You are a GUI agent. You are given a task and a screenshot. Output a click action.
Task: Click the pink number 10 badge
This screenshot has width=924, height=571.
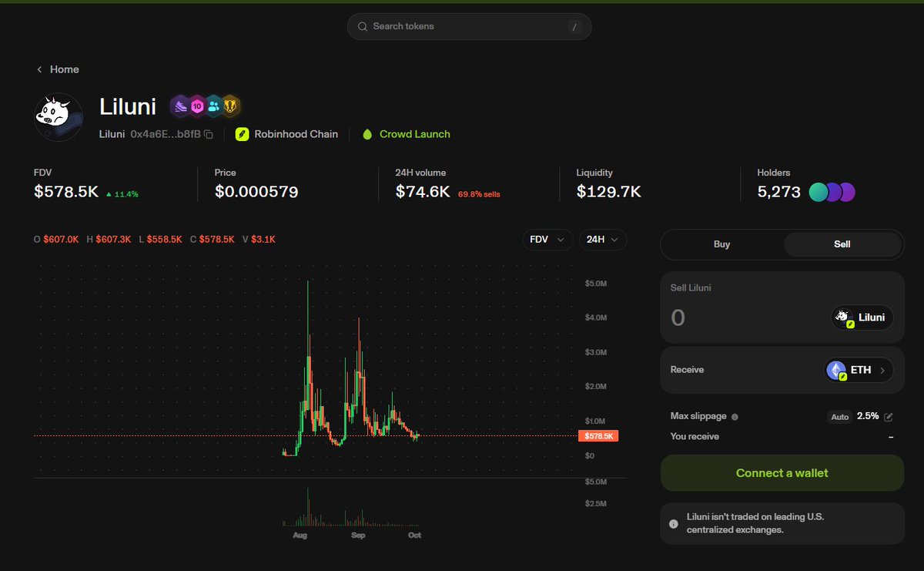point(197,106)
